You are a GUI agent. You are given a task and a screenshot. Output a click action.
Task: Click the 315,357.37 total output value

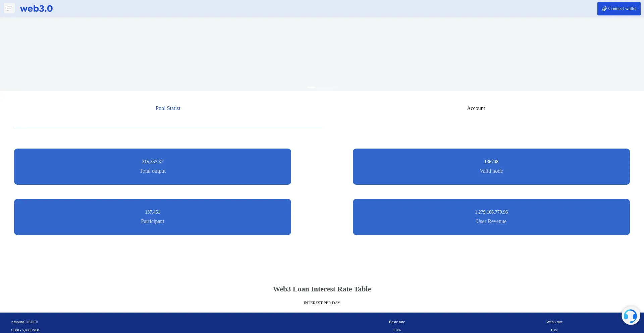click(153, 162)
